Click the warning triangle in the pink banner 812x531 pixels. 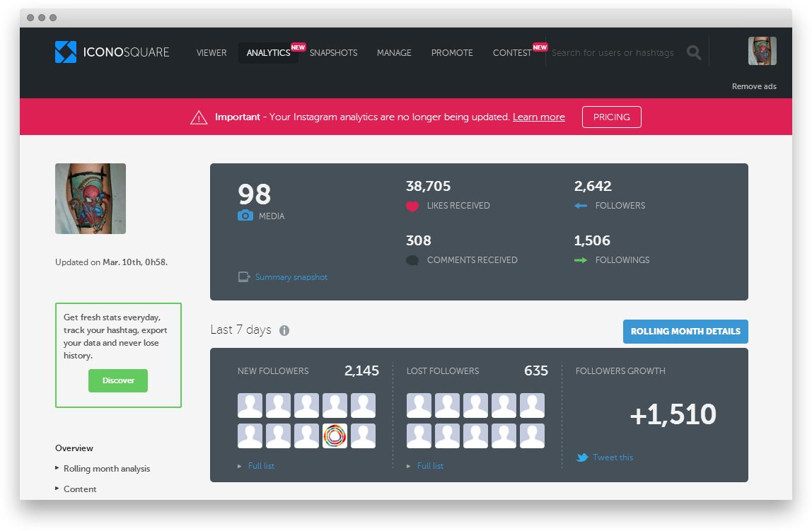pyautogui.click(x=199, y=117)
